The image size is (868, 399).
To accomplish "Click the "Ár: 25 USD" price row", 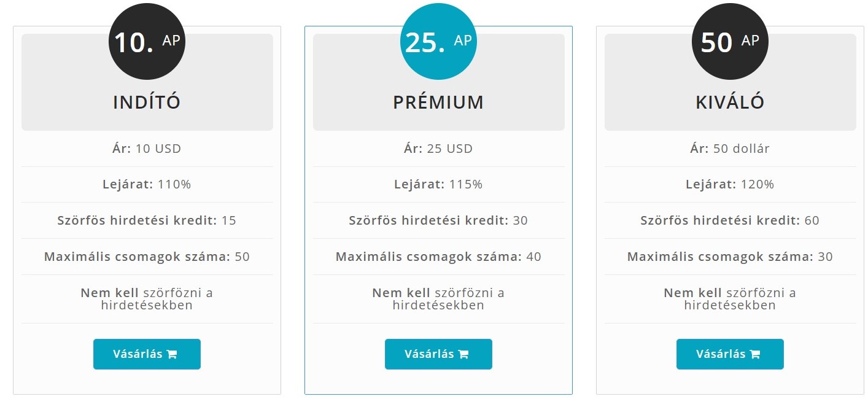I will coord(438,149).
